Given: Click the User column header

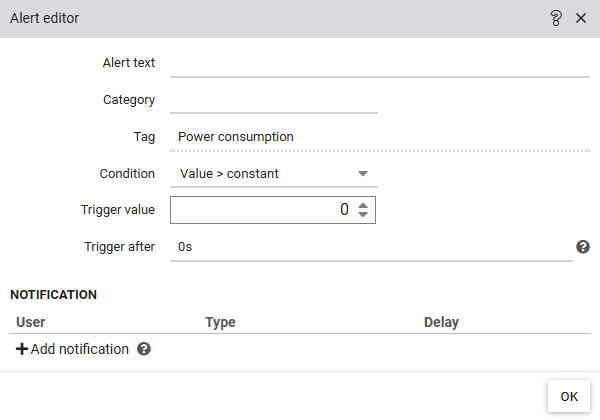Looking at the screenshot, I should click(x=31, y=322).
